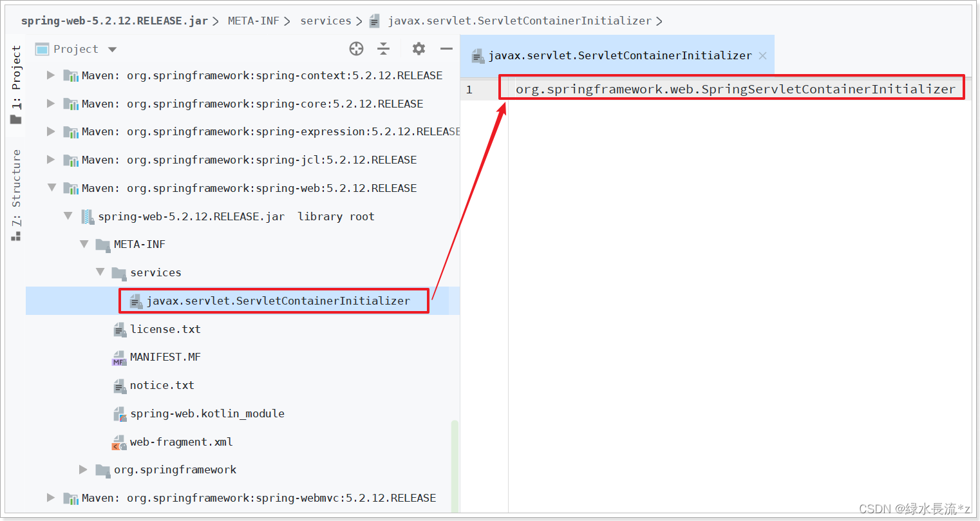980x521 pixels.
Task: Select Maven spring-web:5.2.12.RELEASE row
Action: pyautogui.click(x=242, y=188)
